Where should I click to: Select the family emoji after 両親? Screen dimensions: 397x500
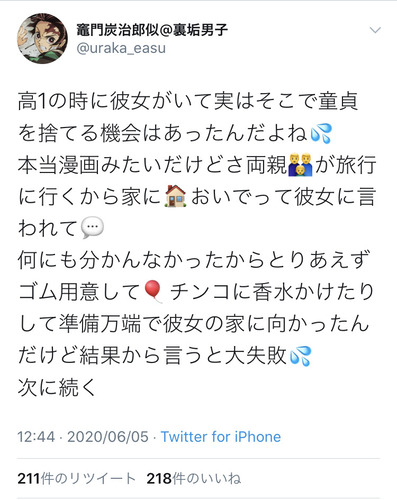coord(300,165)
